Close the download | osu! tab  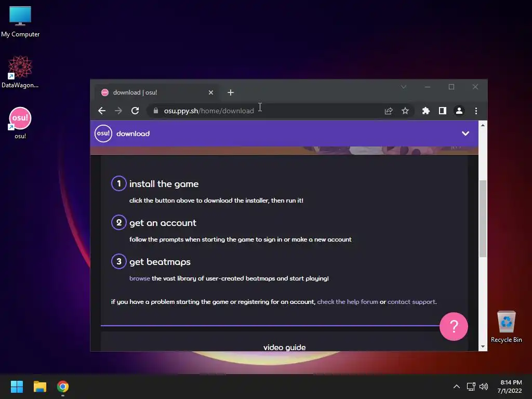pos(211,92)
